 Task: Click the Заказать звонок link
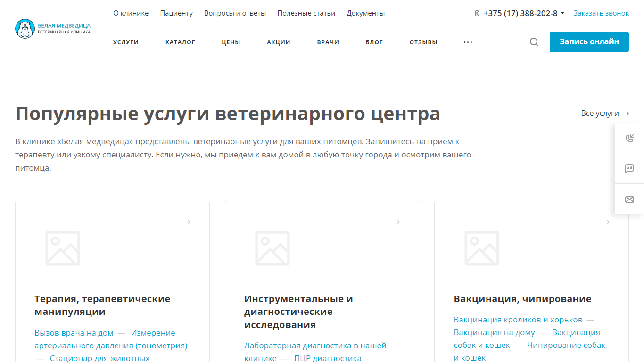click(601, 13)
